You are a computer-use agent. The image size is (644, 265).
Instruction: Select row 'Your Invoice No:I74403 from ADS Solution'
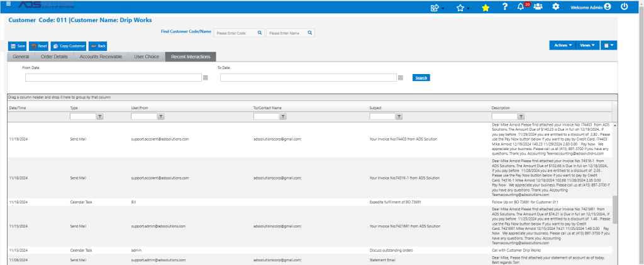point(310,139)
